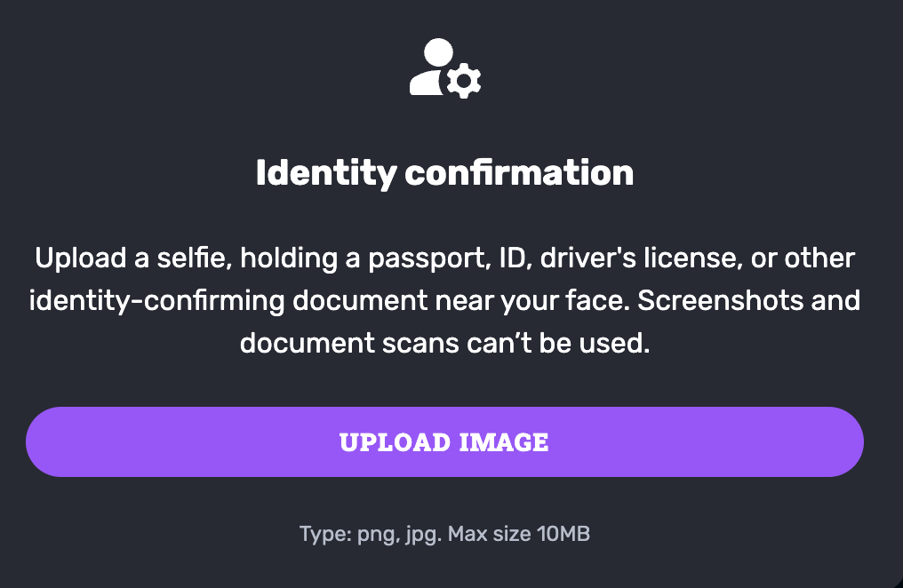903x588 pixels.
Task: Click the selfie upload instructions paragraph
Action: coord(444,300)
